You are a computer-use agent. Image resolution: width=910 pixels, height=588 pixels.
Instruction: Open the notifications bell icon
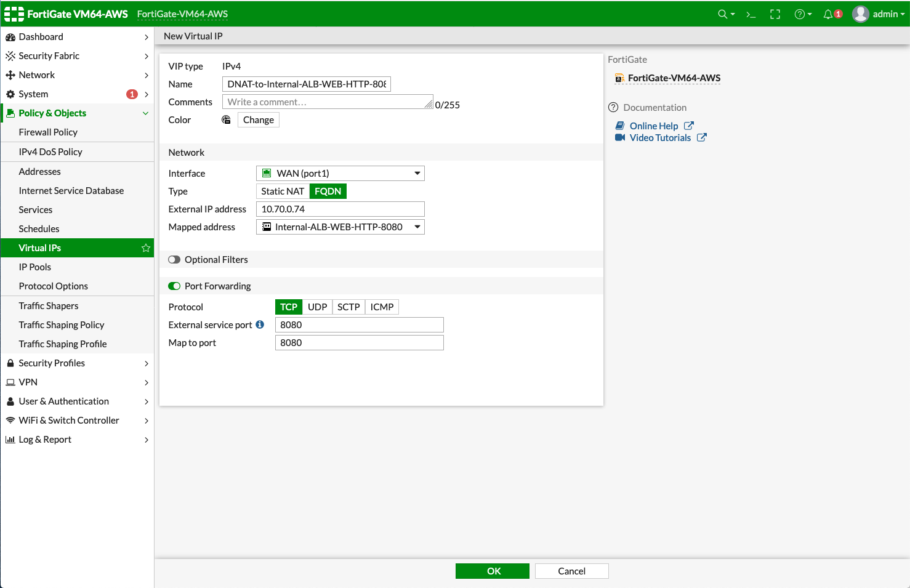pyautogui.click(x=828, y=14)
